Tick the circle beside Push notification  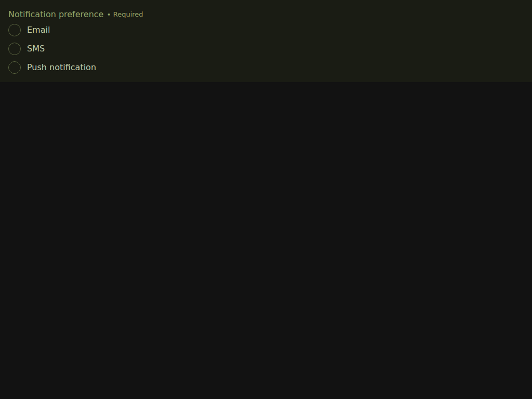15,68
